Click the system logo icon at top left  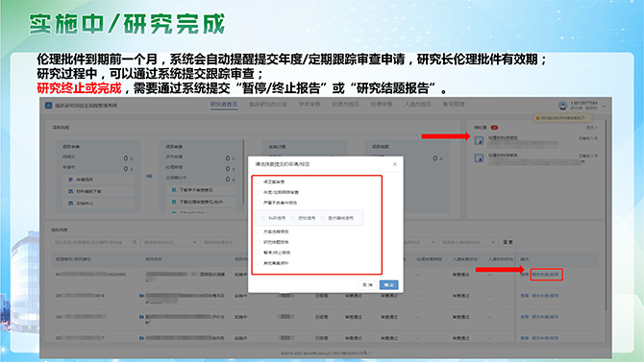pos(48,106)
